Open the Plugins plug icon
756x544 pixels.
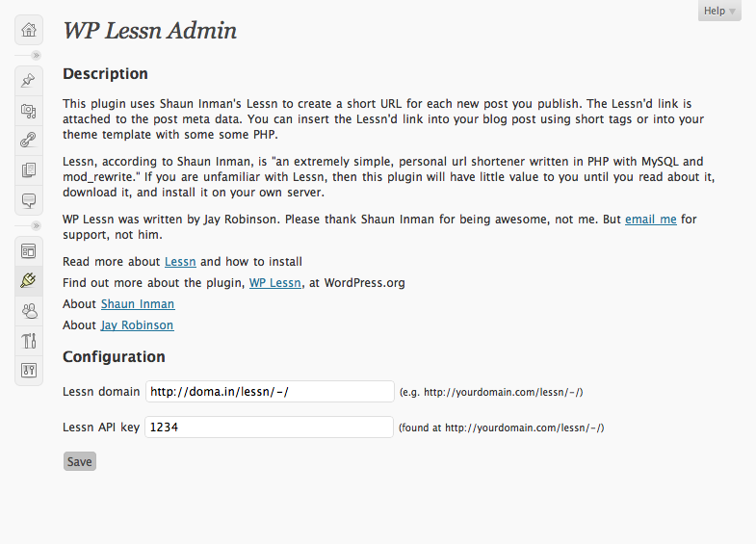point(29,281)
